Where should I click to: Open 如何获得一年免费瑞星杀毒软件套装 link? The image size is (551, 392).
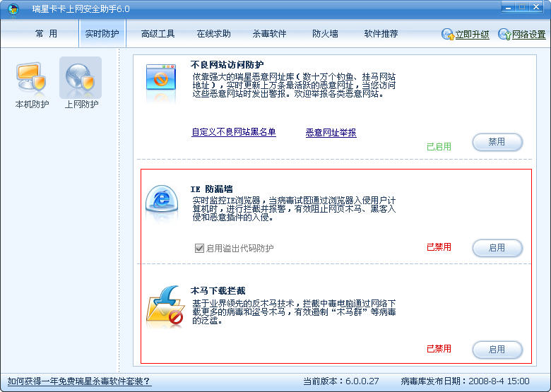[79, 381]
